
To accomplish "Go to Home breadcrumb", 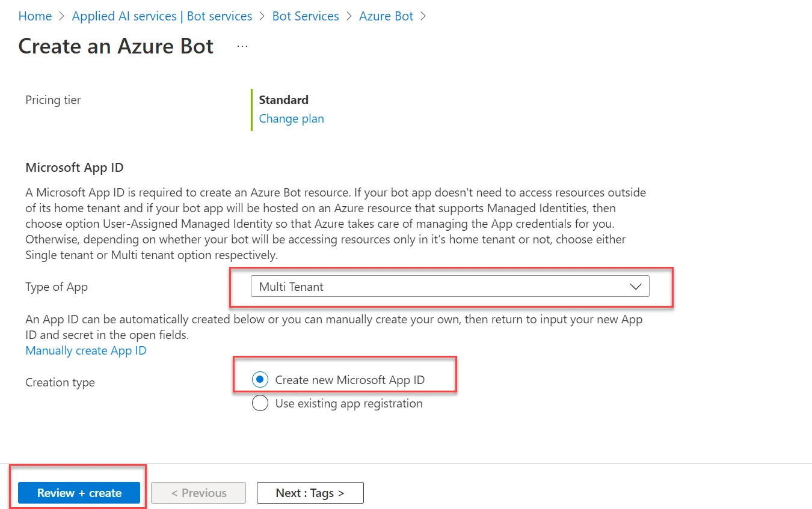I will tap(35, 16).
